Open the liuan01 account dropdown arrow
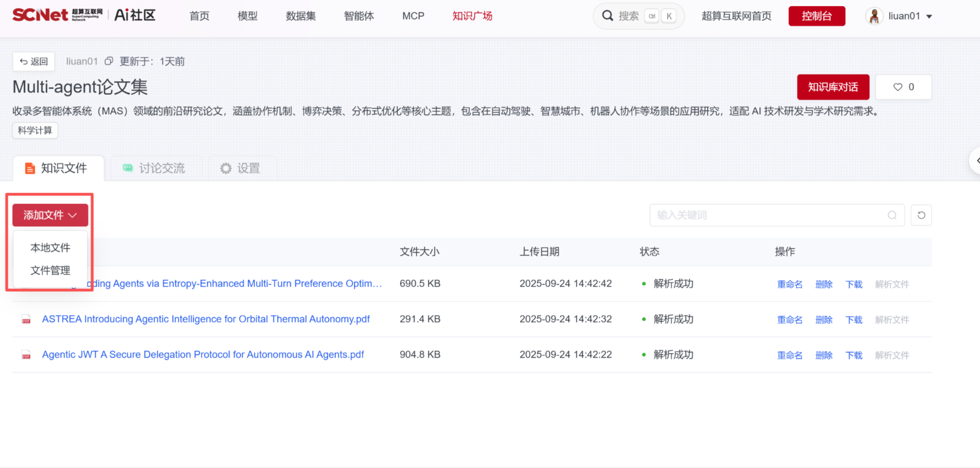The height and width of the screenshot is (468, 980). [x=929, y=17]
